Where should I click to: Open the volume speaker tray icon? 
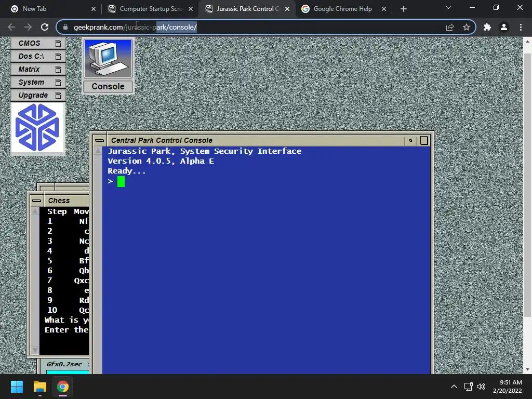click(x=481, y=387)
